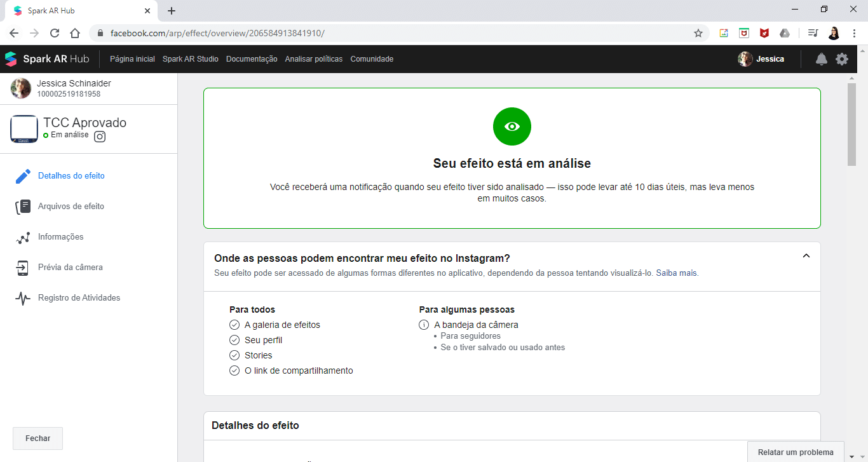
Task: Open Analisar políticas menu item
Action: click(x=314, y=59)
